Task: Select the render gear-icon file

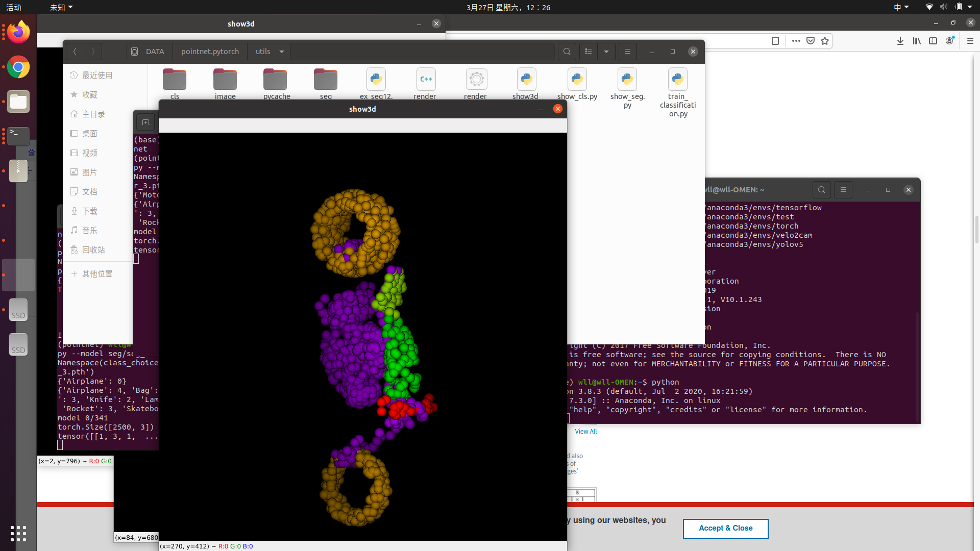Action: pos(476,83)
